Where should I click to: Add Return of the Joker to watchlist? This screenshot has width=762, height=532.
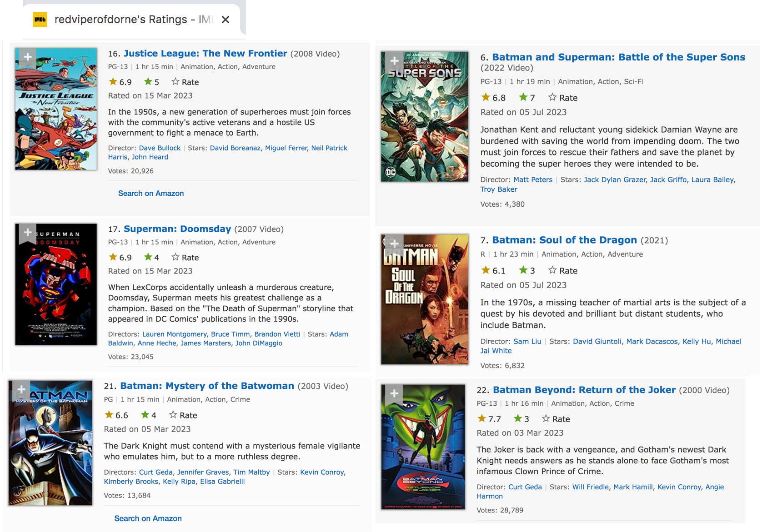click(x=394, y=394)
